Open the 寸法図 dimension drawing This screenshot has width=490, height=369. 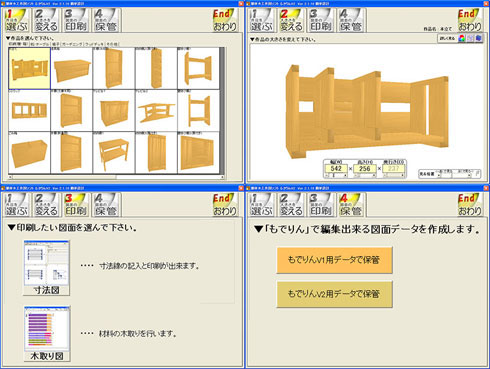[46, 268]
